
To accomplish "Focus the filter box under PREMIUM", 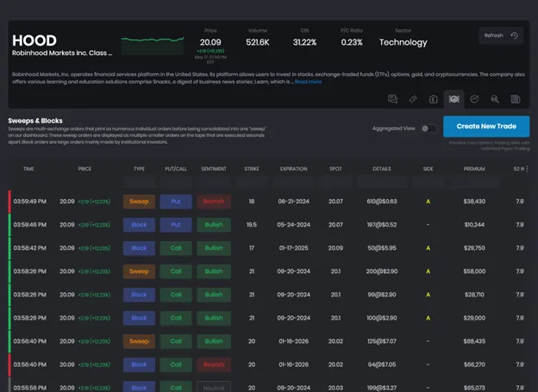I will 474,182.
